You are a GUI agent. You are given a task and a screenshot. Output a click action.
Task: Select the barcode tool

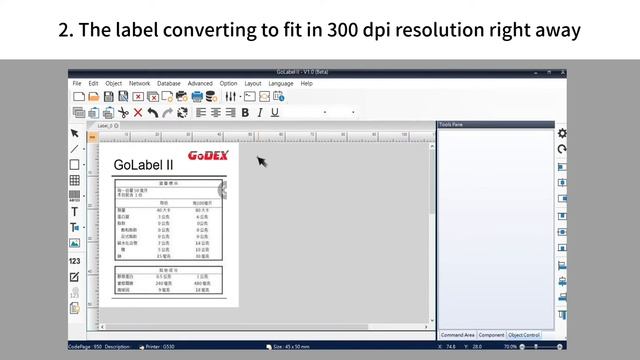(x=75, y=196)
